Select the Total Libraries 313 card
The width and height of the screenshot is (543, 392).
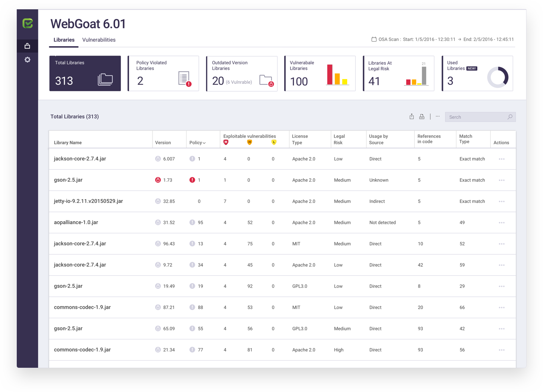(x=85, y=73)
